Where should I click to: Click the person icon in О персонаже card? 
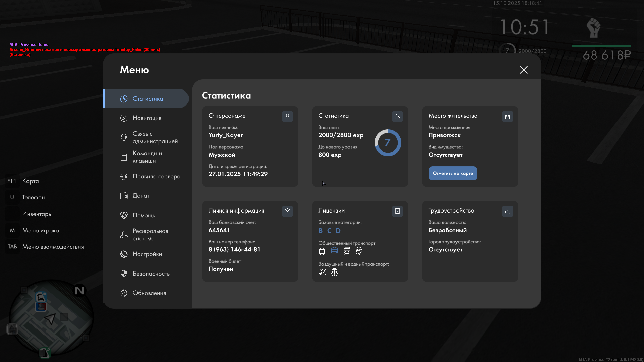(287, 116)
